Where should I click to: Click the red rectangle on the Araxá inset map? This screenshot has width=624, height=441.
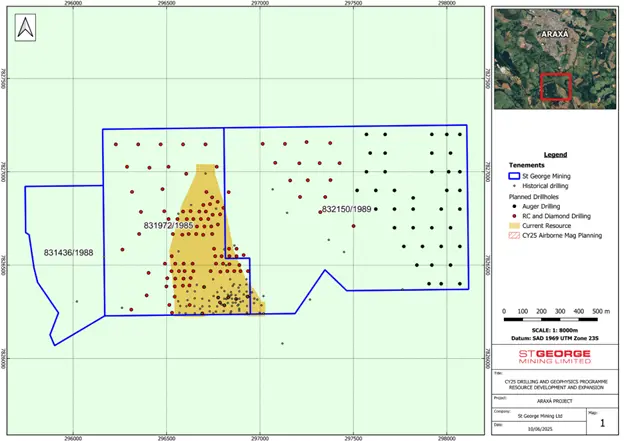coord(555,88)
